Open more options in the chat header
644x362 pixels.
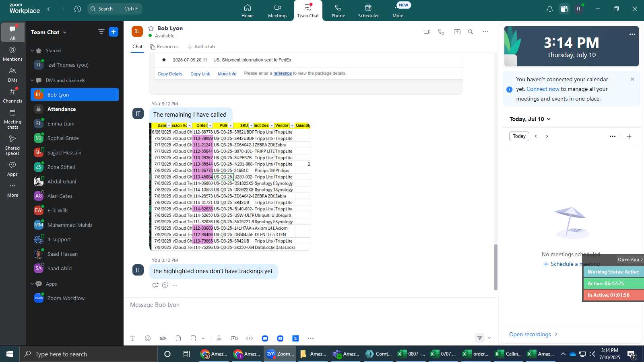485,32
